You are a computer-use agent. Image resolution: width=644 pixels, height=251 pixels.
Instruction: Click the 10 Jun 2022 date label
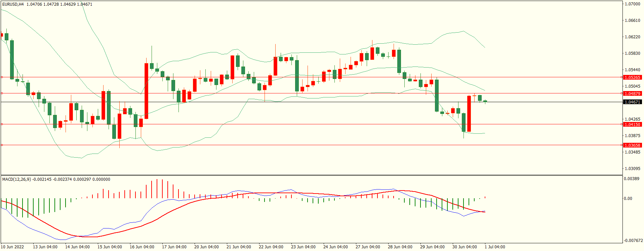(12, 247)
